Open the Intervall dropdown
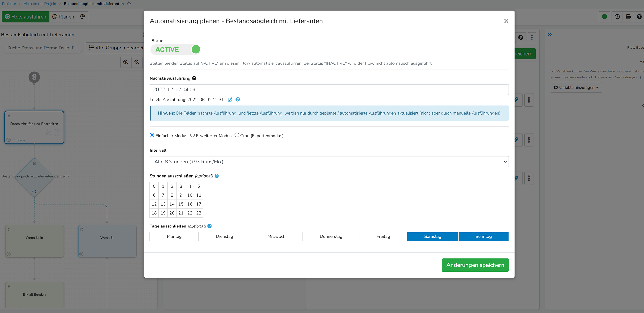The image size is (644, 313). 329,162
